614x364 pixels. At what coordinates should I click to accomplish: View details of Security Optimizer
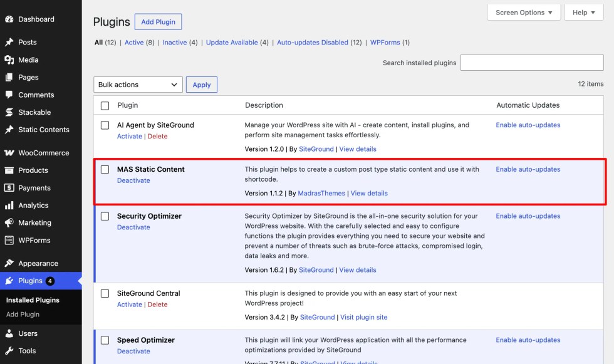pos(358,269)
